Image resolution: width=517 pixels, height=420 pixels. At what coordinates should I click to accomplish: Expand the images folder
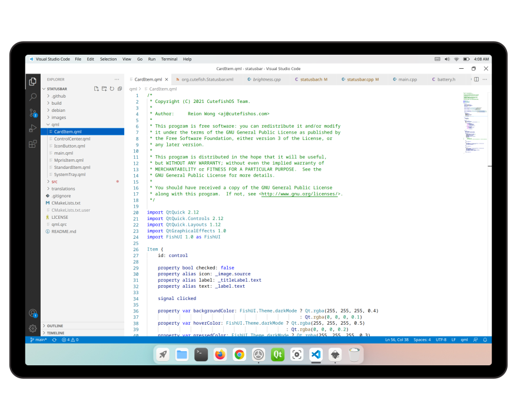[82, 117]
